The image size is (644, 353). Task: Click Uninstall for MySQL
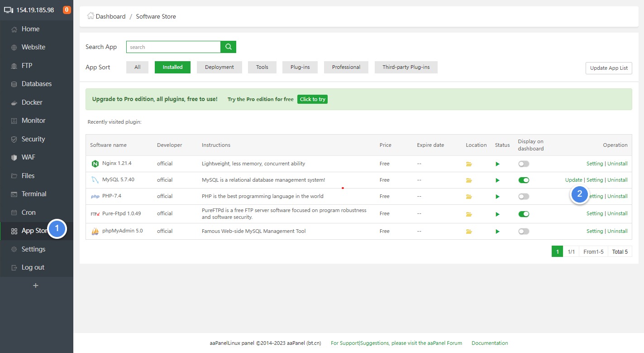(x=617, y=180)
